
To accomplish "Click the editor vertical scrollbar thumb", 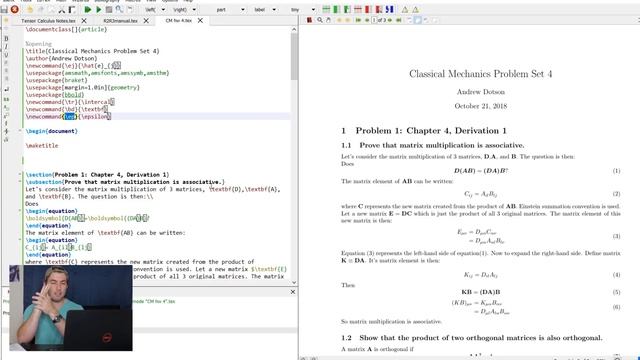I will (x=294, y=56).
